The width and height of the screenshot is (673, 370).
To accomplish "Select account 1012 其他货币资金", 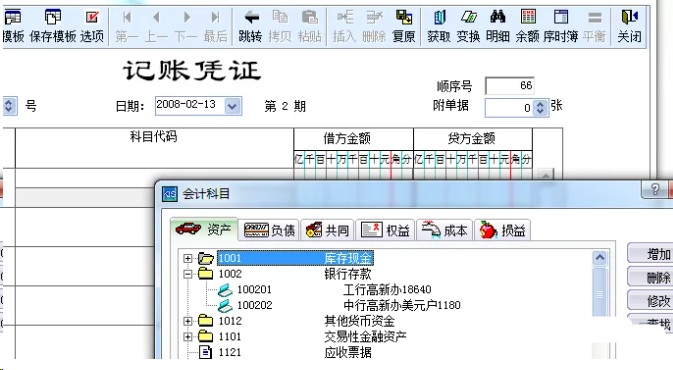I will tap(306, 321).
